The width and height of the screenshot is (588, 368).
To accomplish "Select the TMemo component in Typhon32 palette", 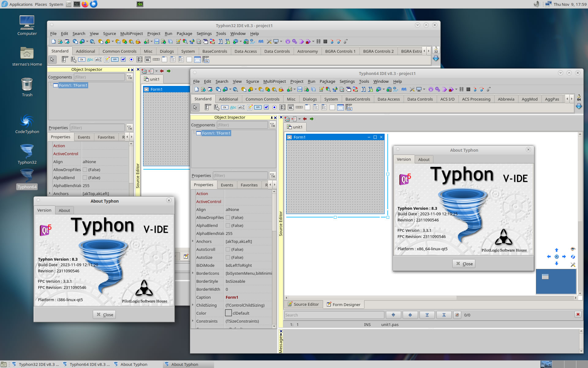I will (x=107, y=59).
